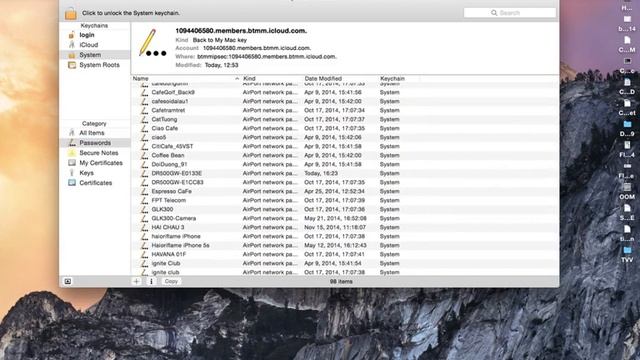Click pencil icon beside CatTuong row

pos(144,119)
